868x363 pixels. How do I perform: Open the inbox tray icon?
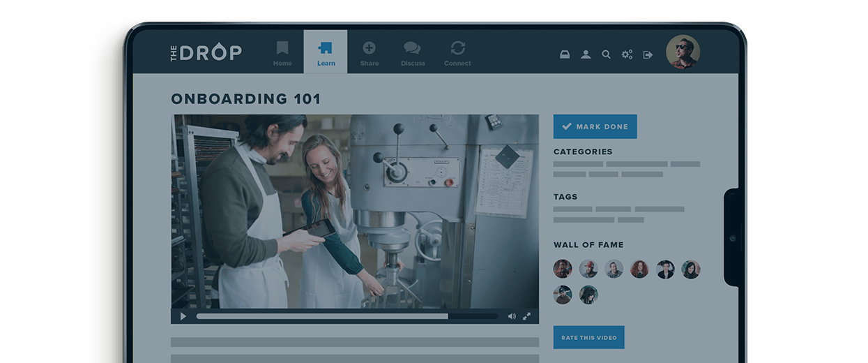pos(565,54)
